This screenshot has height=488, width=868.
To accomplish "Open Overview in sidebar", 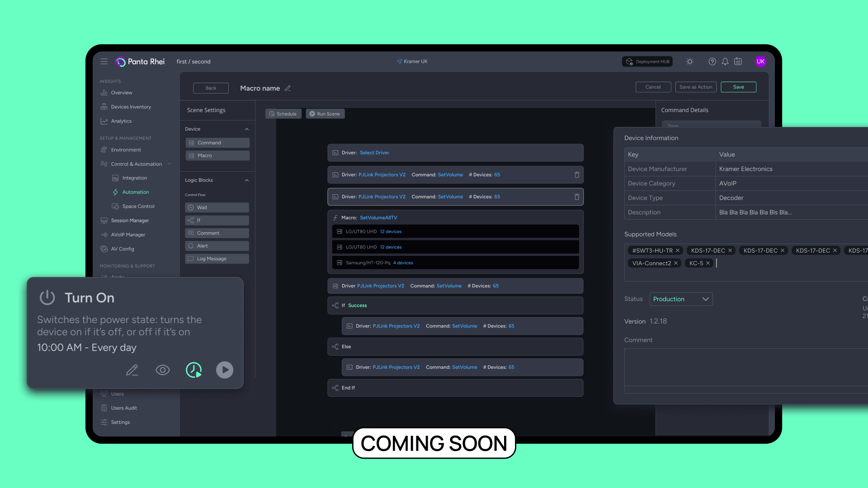I will pyautogui.click(x=122, y=93).
